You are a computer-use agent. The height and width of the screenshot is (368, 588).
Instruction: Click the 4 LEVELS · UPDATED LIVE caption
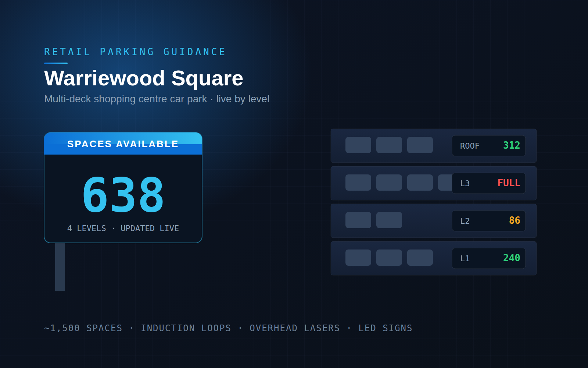coord(123,229)
